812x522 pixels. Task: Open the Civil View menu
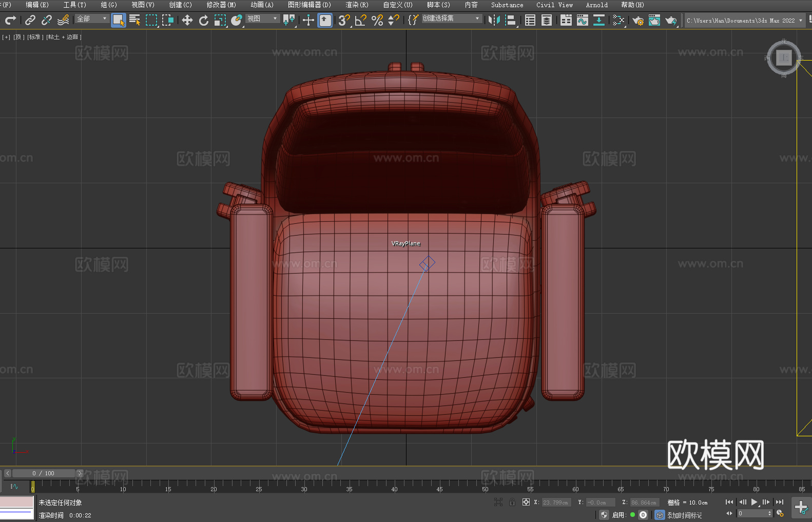tap(554, 5)
